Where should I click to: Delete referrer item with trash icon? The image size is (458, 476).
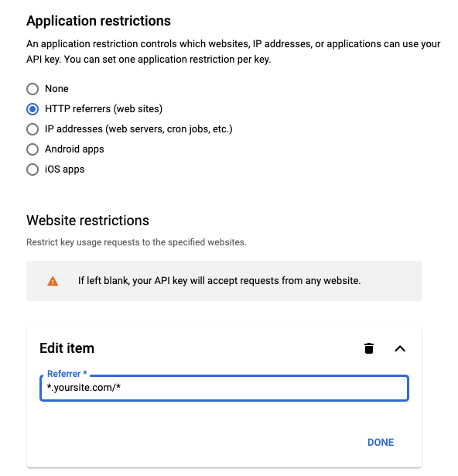369,348
